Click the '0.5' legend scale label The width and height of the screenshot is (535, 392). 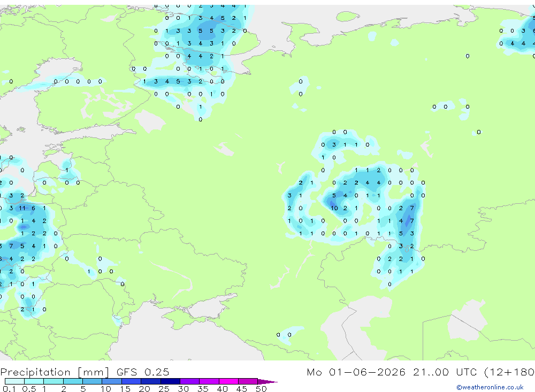pos(29,389)
